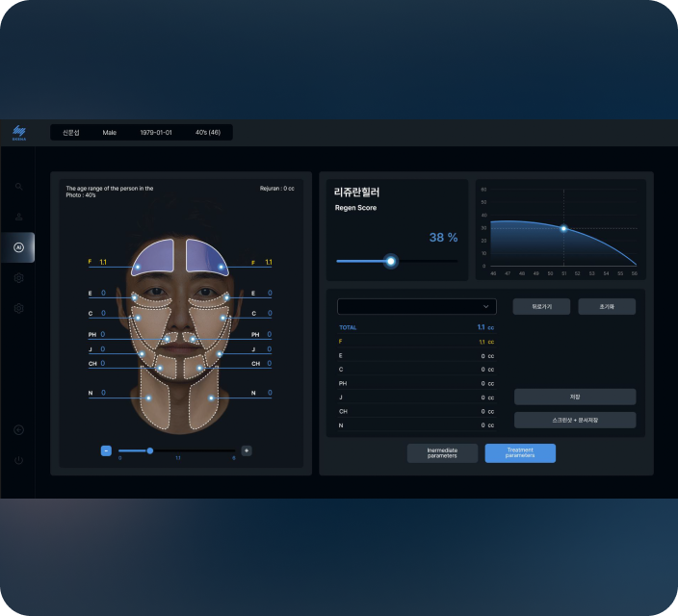This screenshot has height=616, width=678.
Task: Click the 40's (46) age label
Action: (208, 132)
